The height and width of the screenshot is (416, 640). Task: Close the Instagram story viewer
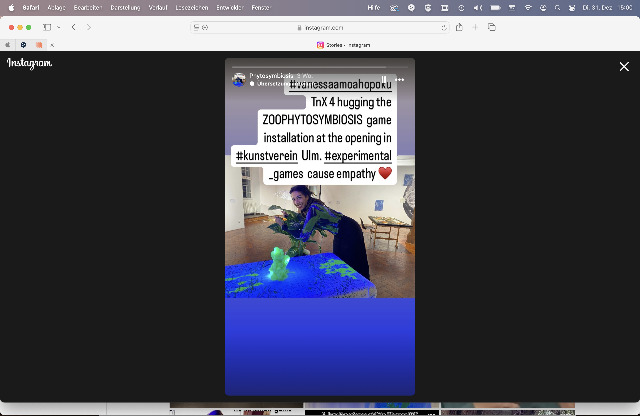pos(624,66)
